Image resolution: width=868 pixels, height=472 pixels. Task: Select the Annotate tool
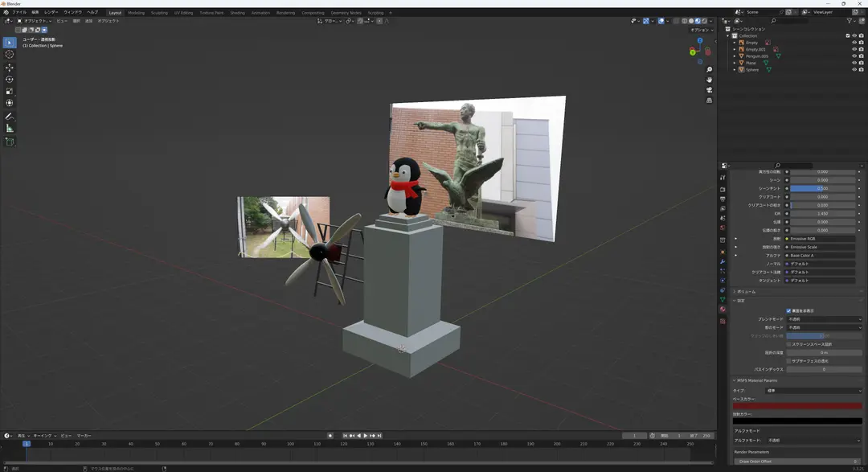(x=10, y=117)
